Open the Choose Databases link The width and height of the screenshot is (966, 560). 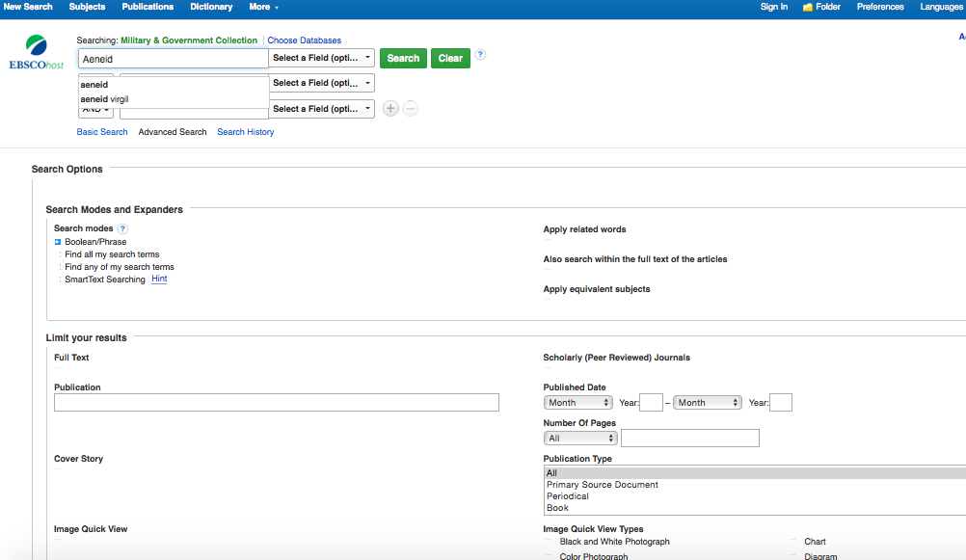[x=305, y=40]
